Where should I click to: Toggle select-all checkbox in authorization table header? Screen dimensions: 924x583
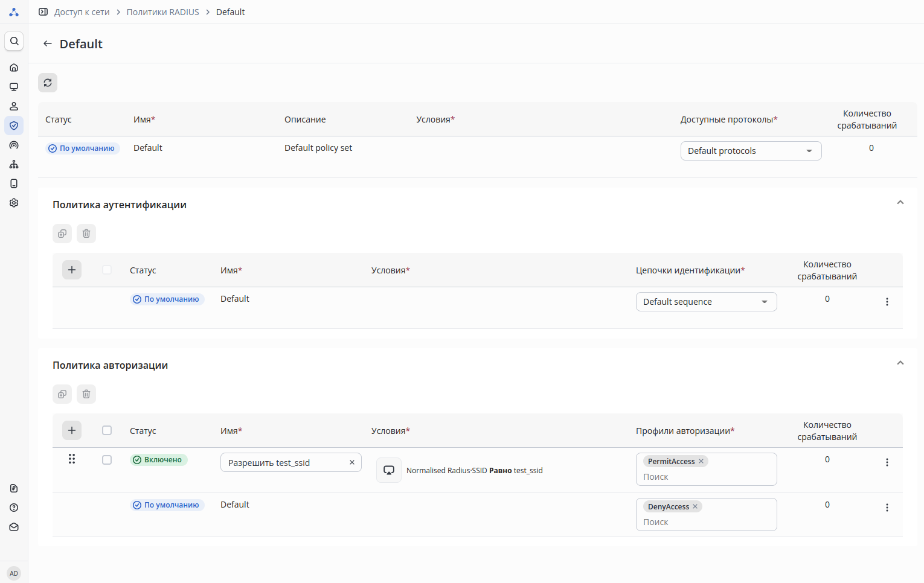[107, 430]
